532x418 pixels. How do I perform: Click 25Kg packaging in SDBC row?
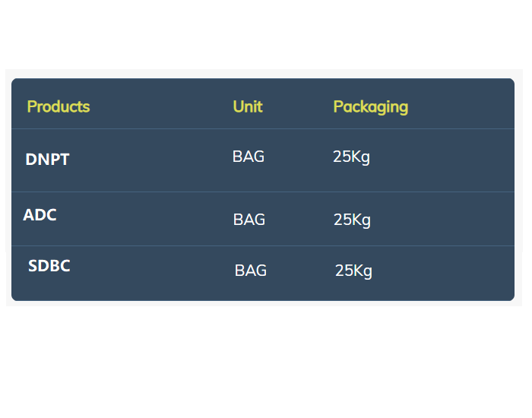353,271
